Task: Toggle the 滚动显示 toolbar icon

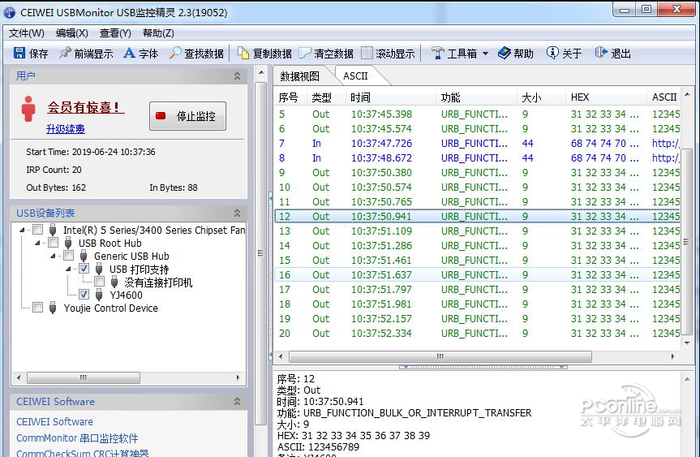Action: (367, 53)
